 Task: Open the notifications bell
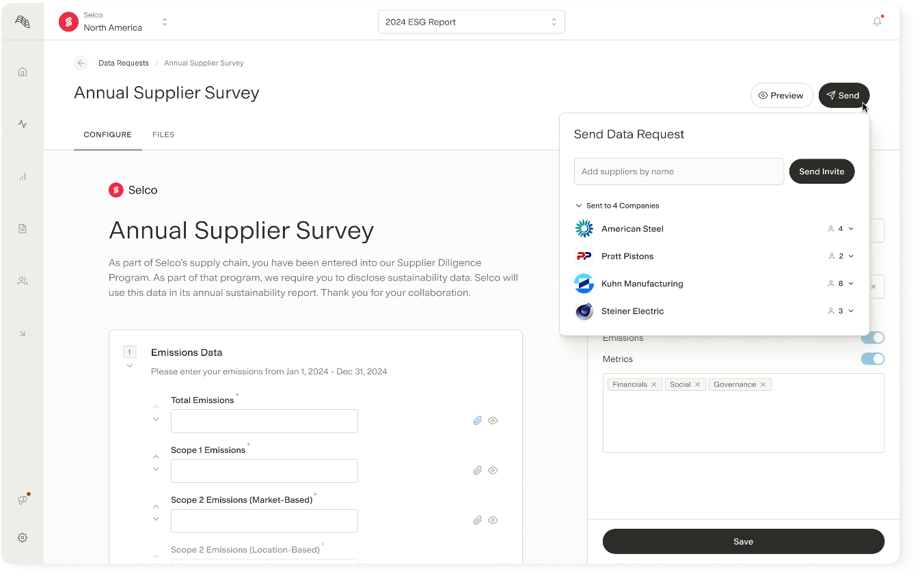click(x=878, y=22)
